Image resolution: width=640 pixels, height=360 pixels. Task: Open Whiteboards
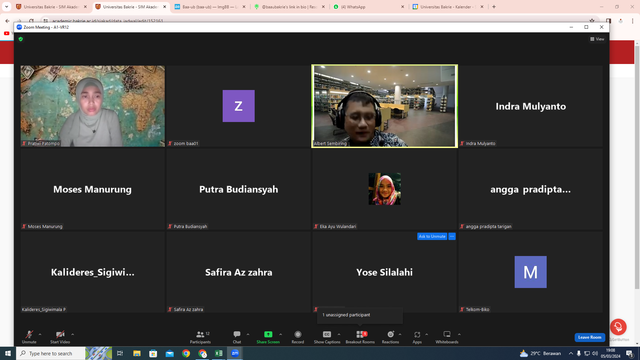[447, 337]
